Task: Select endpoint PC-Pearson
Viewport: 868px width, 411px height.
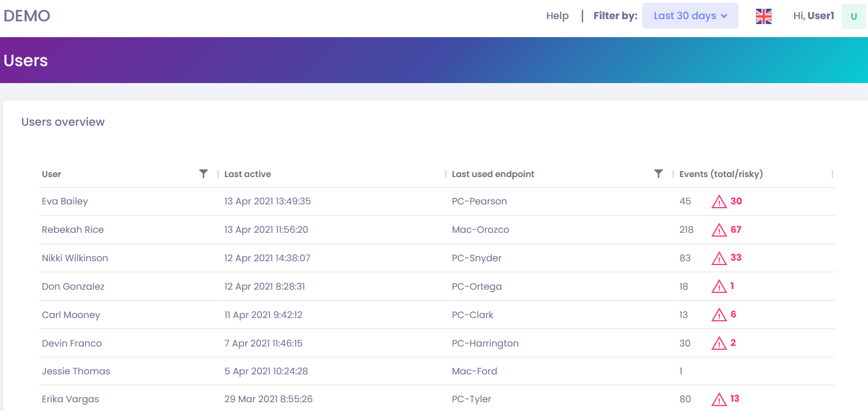Action: (x=479, y=201)
